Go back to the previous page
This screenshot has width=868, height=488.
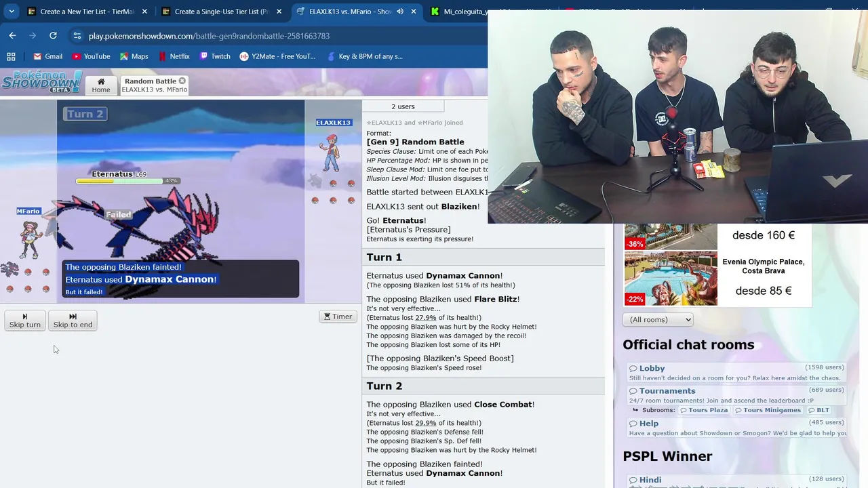pyautogui.click(x=12, y=35)
